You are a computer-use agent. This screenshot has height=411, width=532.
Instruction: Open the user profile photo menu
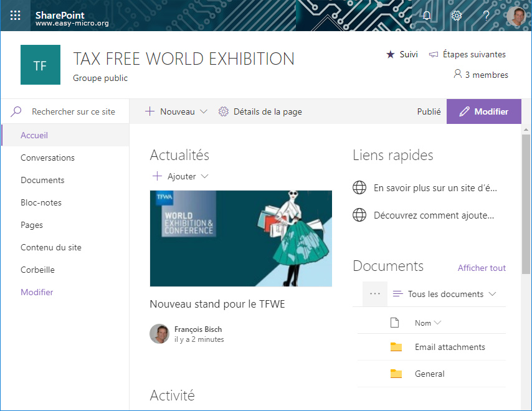[516, 16]
